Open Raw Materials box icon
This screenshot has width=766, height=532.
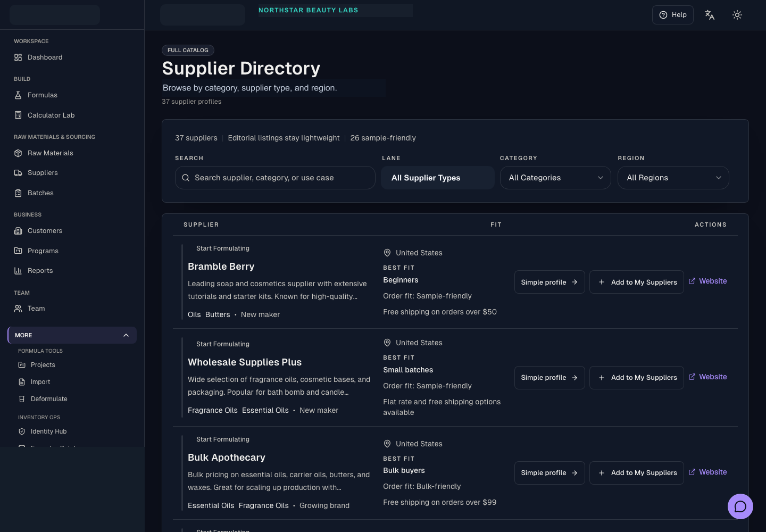tap(18, 153)
